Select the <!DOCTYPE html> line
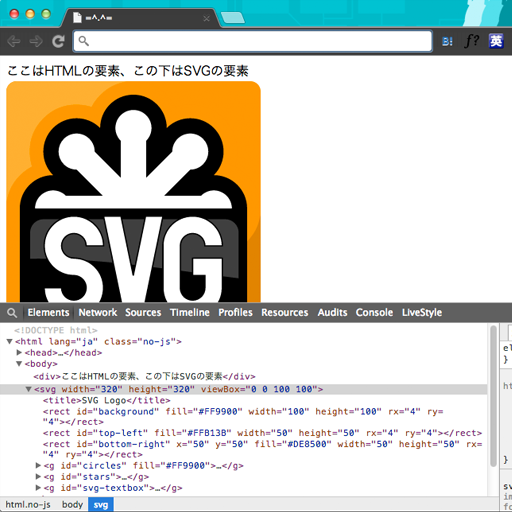512x512 pixels. 56,330
